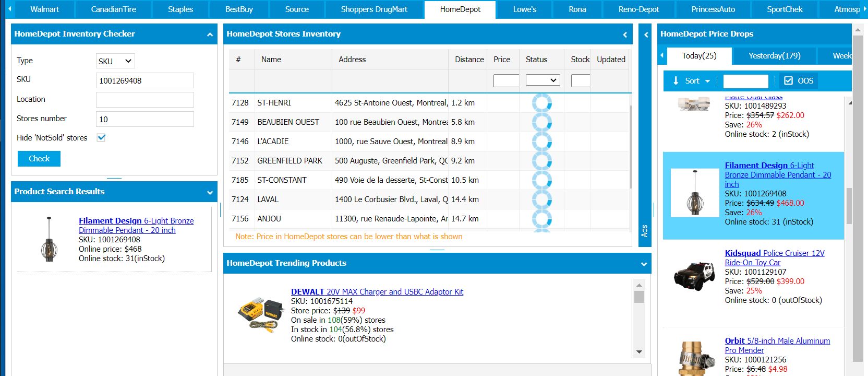This screenshot has height=376, width=868.
Task: Select the Yesterday(179) price drops tab
Action: 774,56
